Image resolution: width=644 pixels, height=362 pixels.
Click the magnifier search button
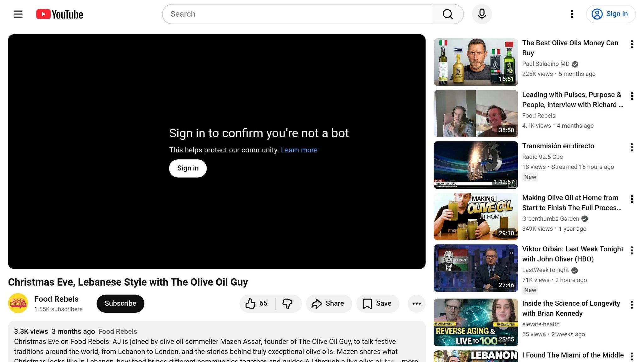(447, 14)
